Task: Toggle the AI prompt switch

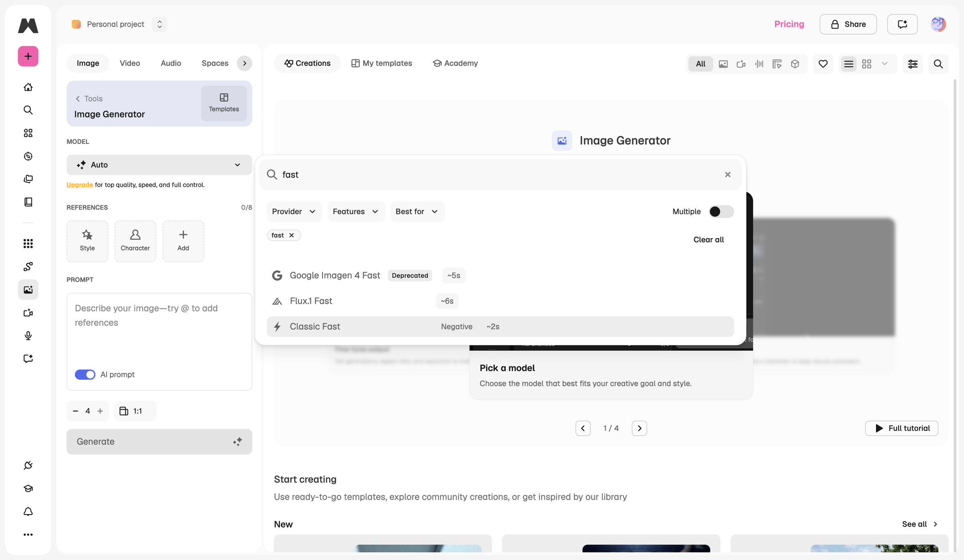Action: click(x=85, y=375)
